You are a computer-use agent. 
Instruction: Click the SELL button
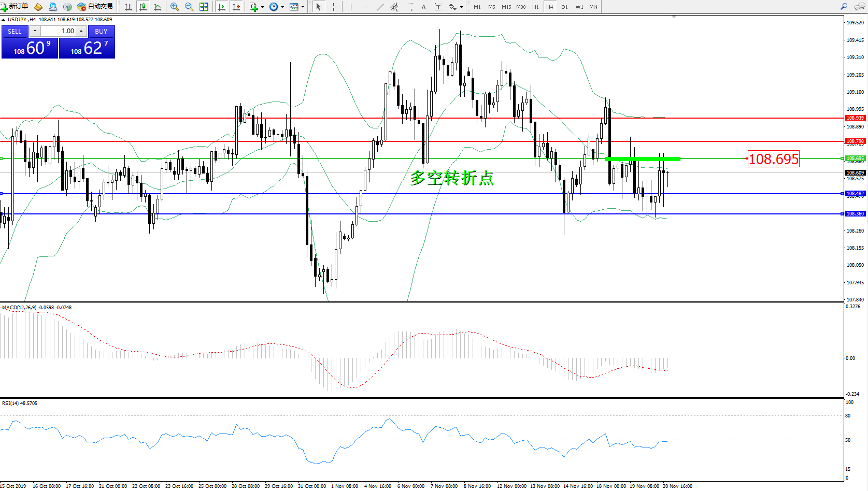pyautogui.click(x=15, y=32)
